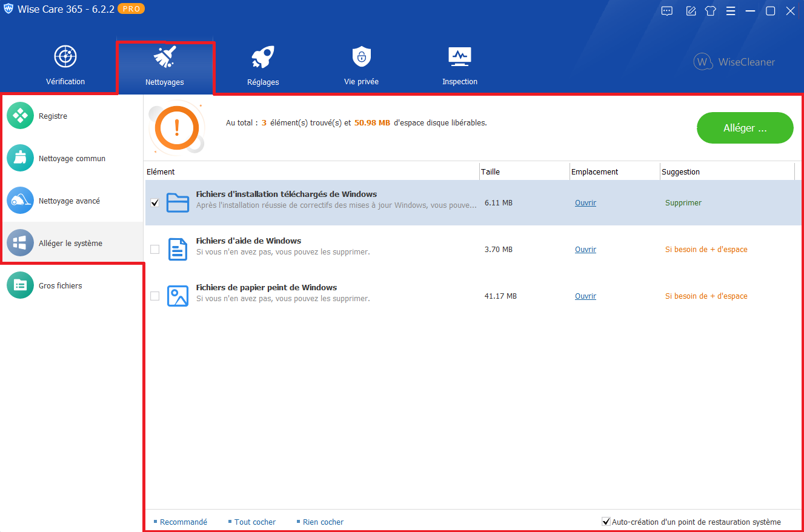Open Gros fichiers sidebar icon
Viewport: 804px width, 532px height.
tap(20, 285)
